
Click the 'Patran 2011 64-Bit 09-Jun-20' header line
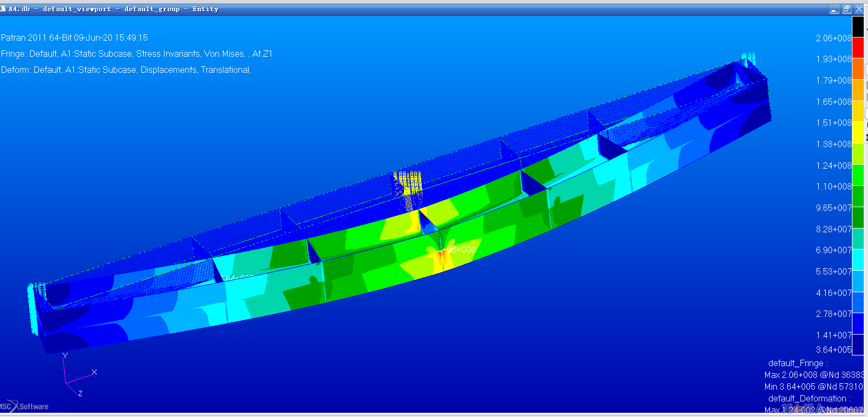click(x=74, y=37)
